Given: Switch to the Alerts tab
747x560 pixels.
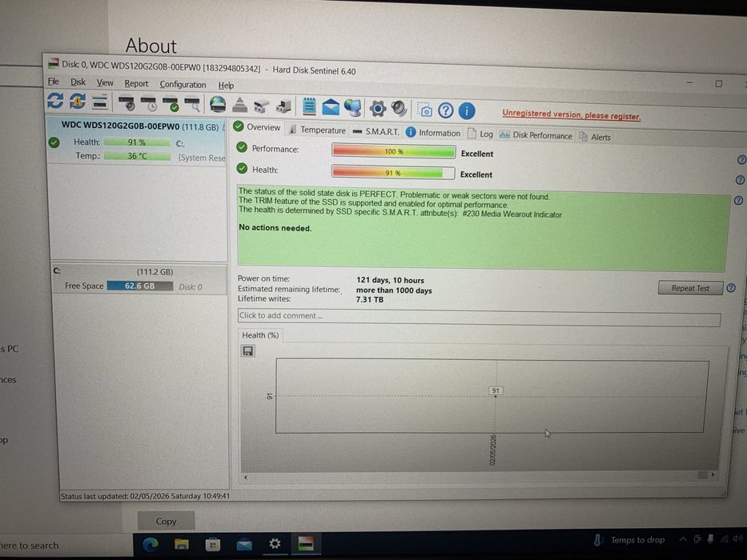Looking at the screenshot, I should tap(595, 137).
